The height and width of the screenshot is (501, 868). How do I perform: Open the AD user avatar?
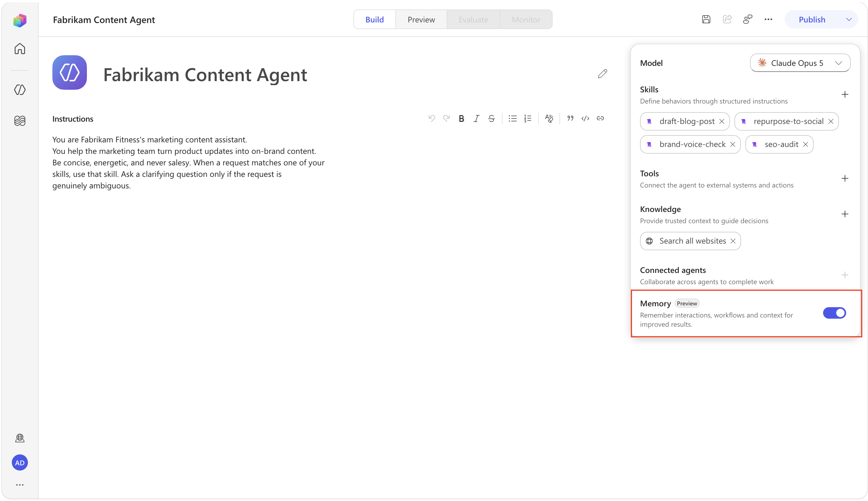tap(20, 462)
